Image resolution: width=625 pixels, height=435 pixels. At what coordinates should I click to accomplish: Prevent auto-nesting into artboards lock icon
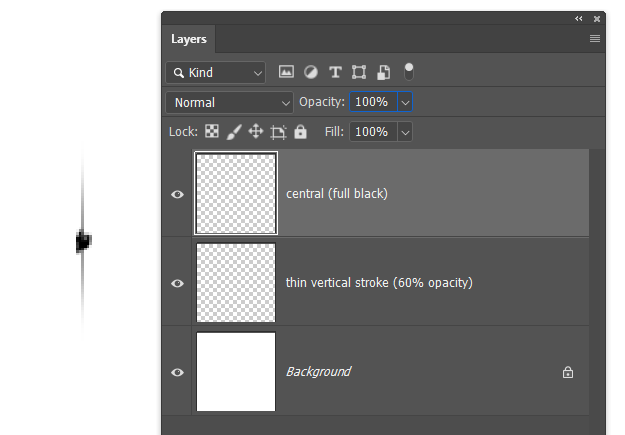278,131
